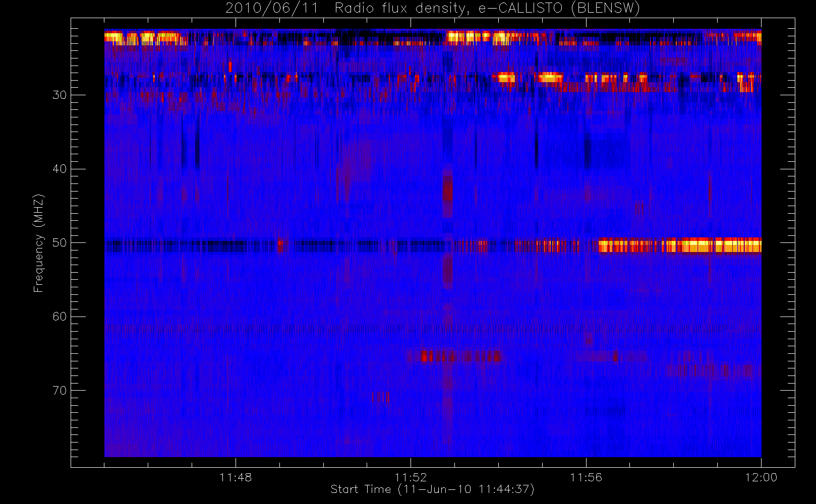Click the bright yellow 50 MHz emission band

click(x=680, y=245)
